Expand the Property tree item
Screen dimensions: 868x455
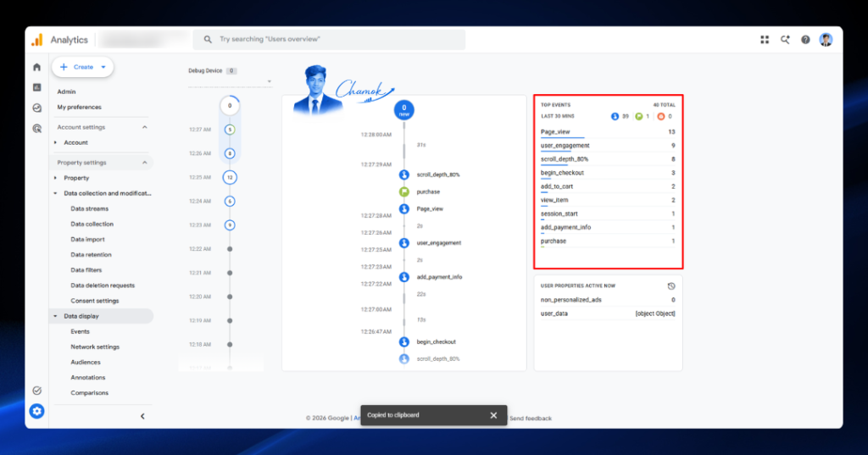pyautogui.click(x=55, y=178)
